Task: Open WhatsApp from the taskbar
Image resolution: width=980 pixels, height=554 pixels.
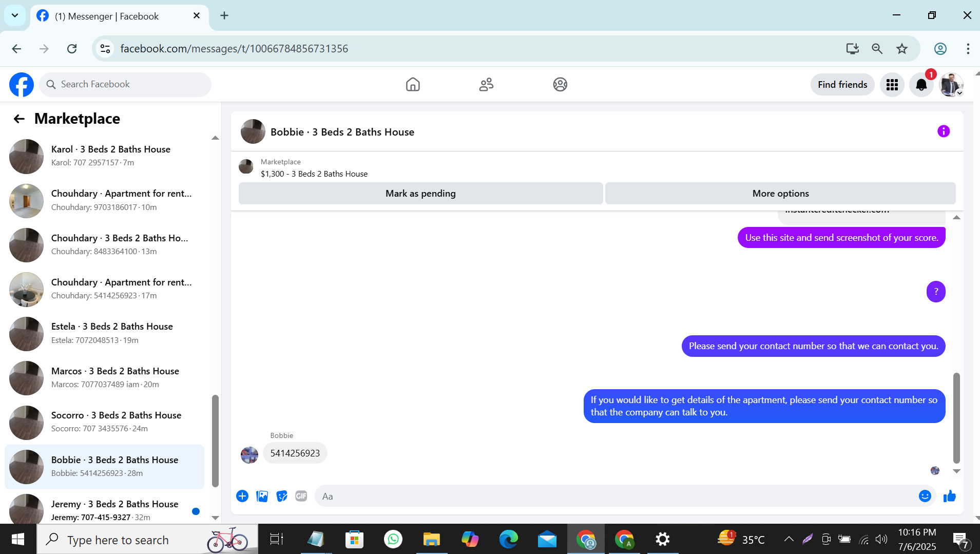Action: [393, 539]
